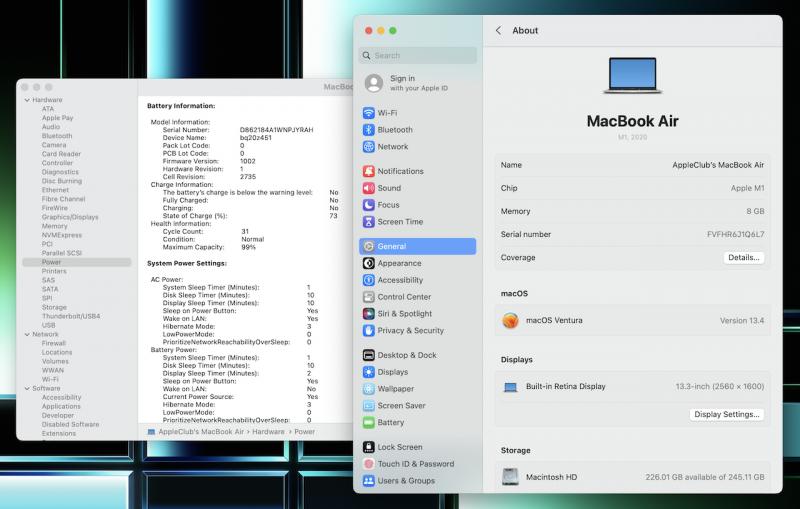Open Focus moon icon
Viewport: 800px width, 509px height.
(368, 205)
